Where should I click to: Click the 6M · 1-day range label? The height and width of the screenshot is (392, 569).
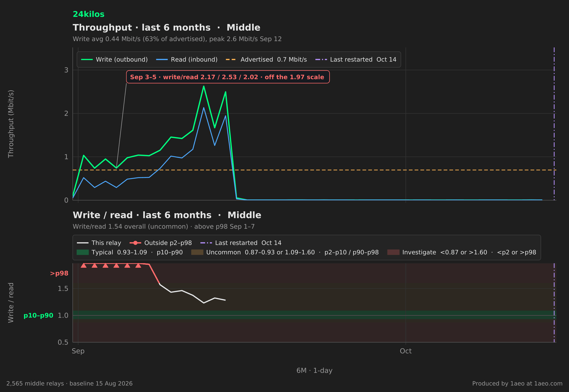315,371
